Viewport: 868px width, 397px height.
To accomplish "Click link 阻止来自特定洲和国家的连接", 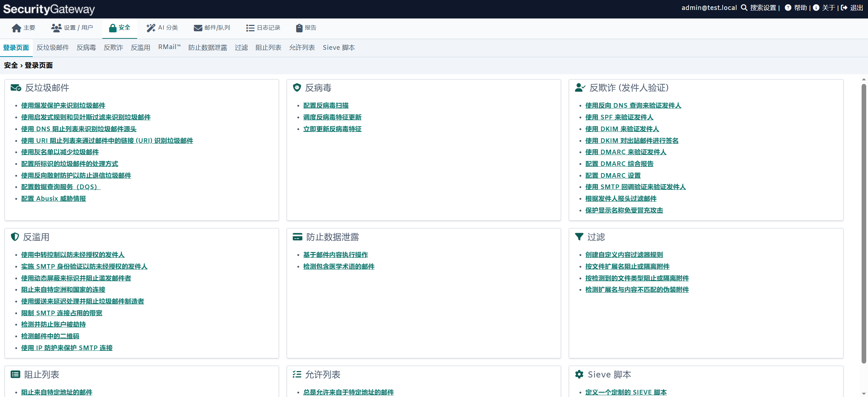I will pyautogui.click(x=63, y=290).
